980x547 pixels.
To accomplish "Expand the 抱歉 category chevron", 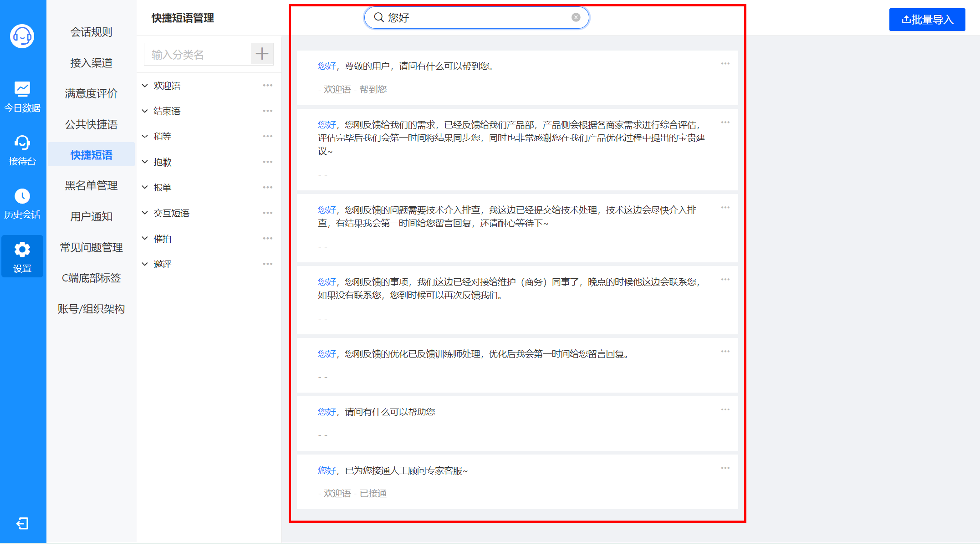I will [145, 162].
